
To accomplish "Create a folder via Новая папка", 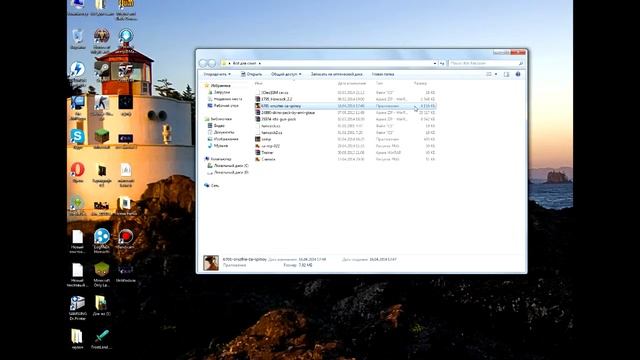I will [383, 74].
